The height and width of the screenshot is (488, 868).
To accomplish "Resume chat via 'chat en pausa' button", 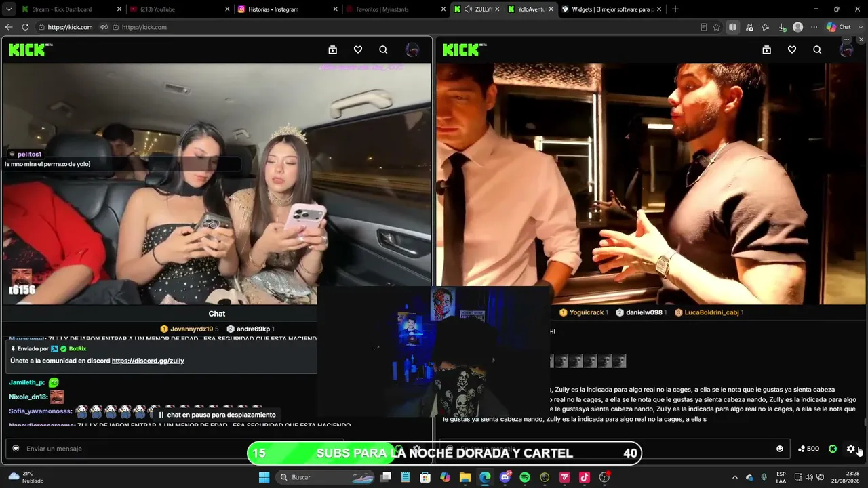I will (217, 415).
